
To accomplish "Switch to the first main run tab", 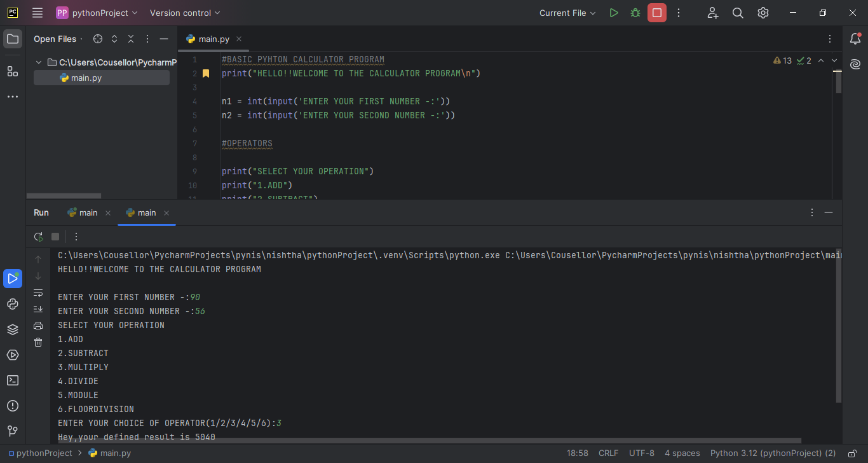I will click(83, 212).
